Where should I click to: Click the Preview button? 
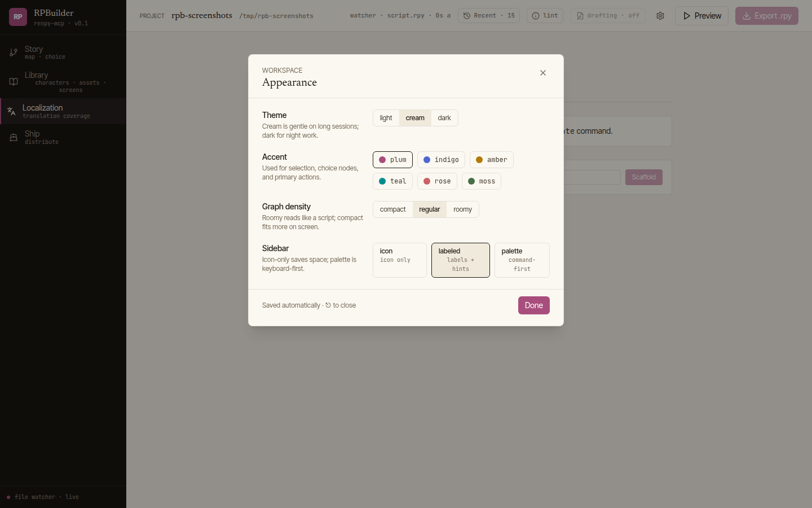pyautogui.click(x=701, y=16)
